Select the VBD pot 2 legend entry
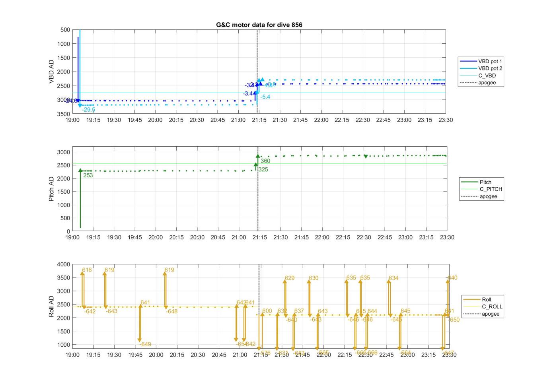 coord(481,68)
